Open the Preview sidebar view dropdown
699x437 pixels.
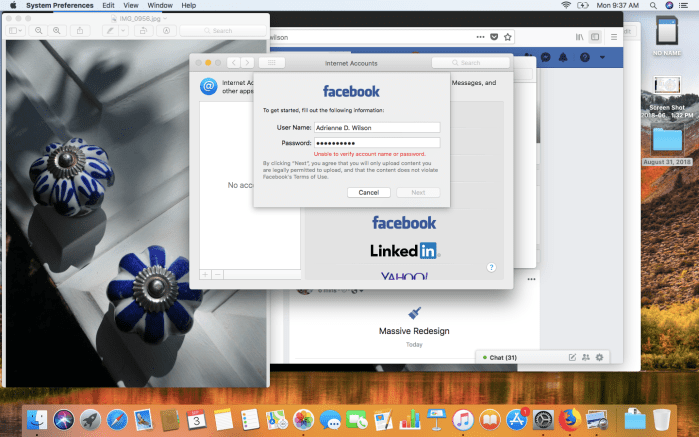click(16, 31)
